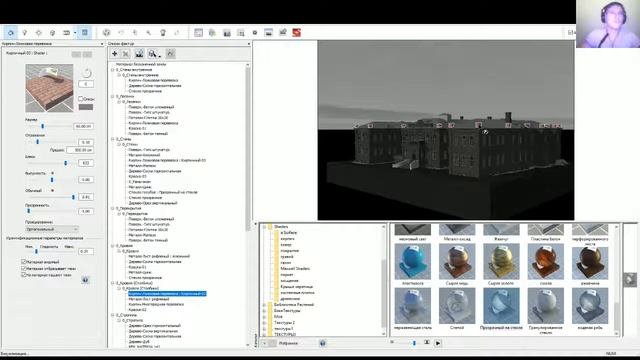Viewport: 640px width, 360px height.
Task: Collapse the '0_Стены внутренние' tree node
Action: 113,70
